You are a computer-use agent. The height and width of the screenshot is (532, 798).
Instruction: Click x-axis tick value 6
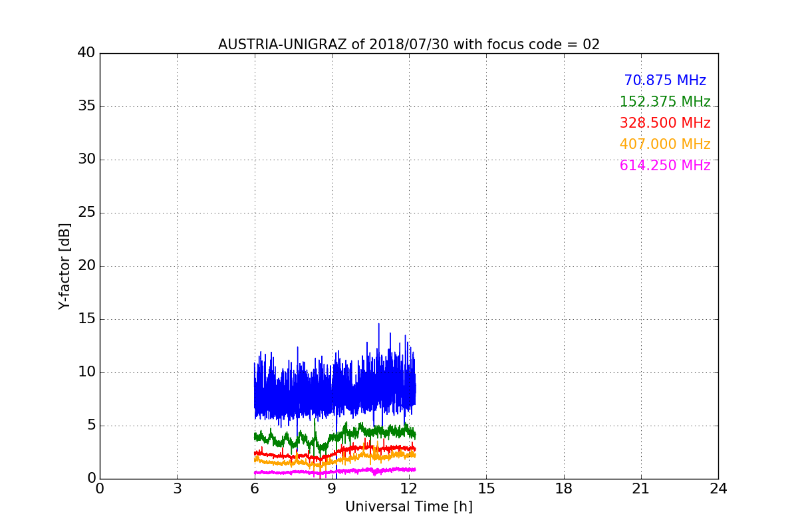254,489
